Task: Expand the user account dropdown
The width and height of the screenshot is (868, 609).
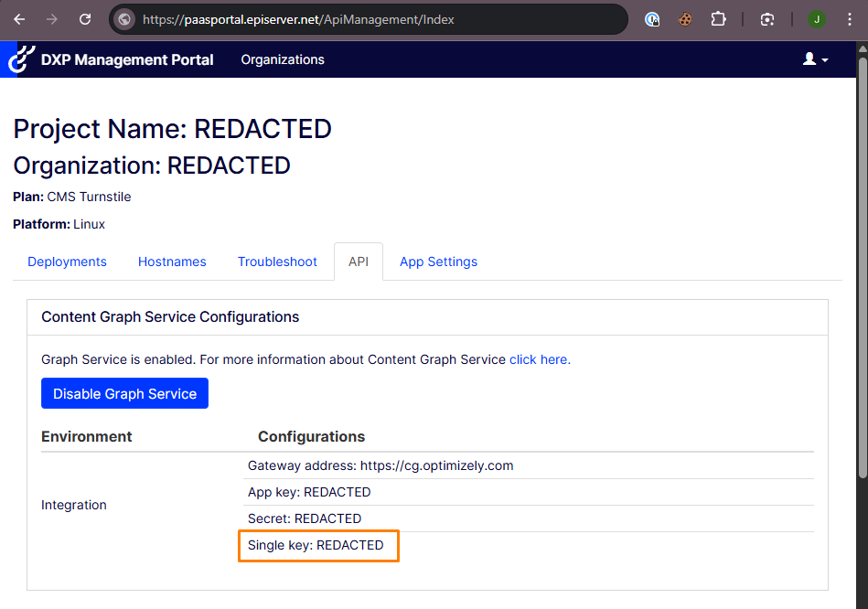Action: 815,59
